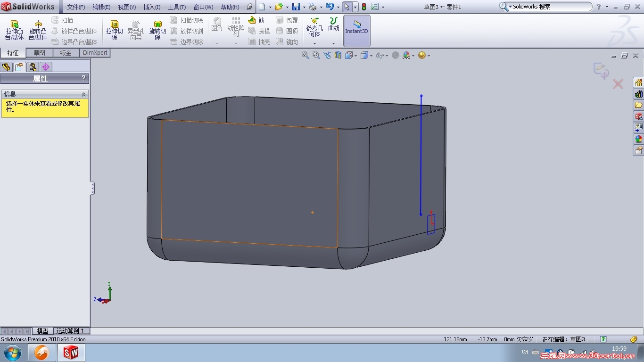Image resolution: width=644 pixels, height=362 pixels.
Task: Select the Boundary Boss/Base (边界凸台/基体) tool
Action: (74, 42)
